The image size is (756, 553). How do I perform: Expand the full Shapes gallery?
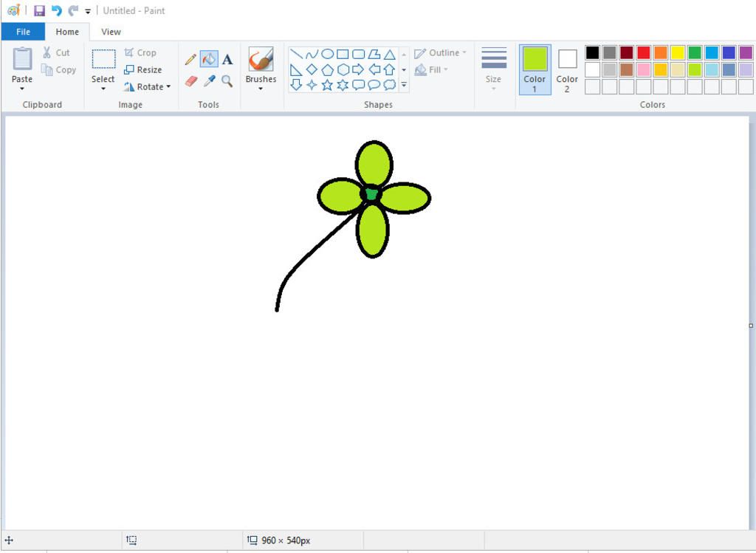pos(404,85)
